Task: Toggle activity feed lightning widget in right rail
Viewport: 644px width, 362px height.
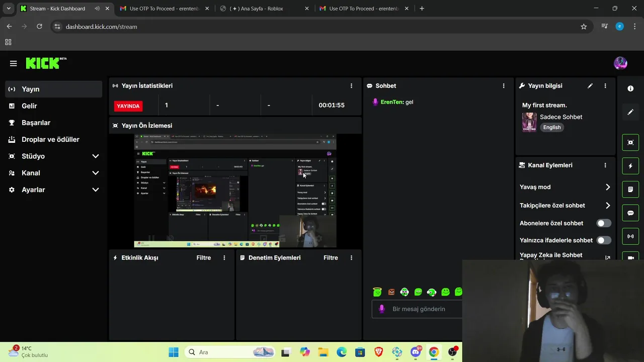Action: point(630,166)
